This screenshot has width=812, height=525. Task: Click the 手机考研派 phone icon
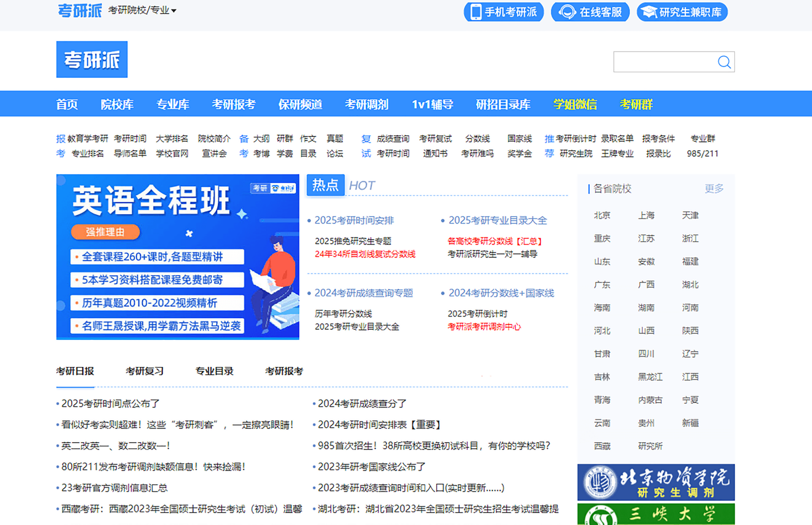[x=475, y=12]
